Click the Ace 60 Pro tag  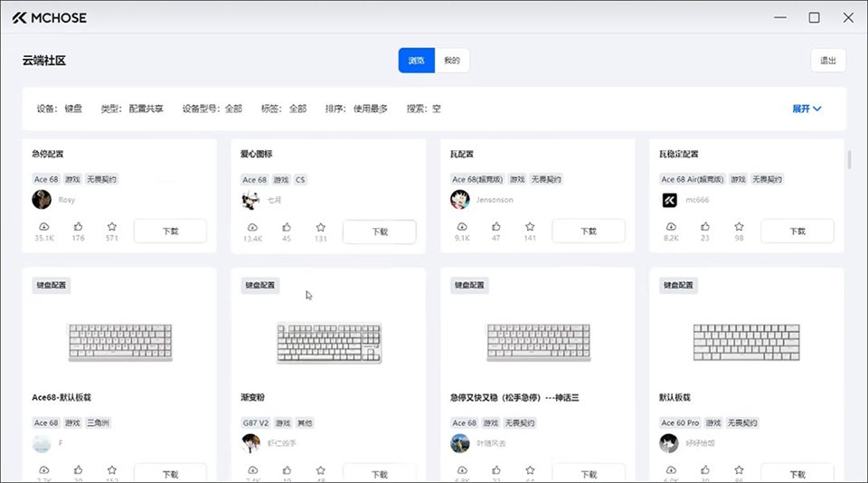pyautogui.click(x=680, y=422)
